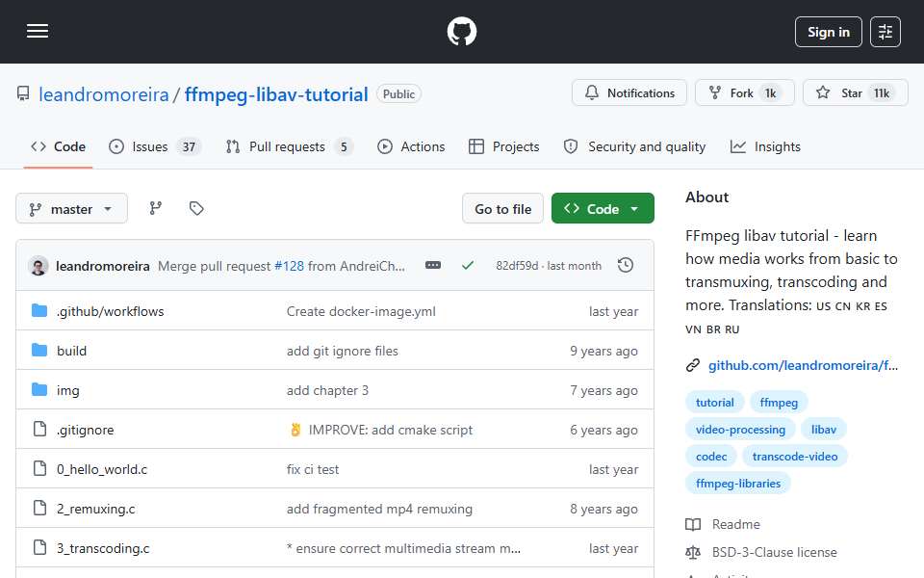Go to GitHub home via Octocat logo

[461, 31]
